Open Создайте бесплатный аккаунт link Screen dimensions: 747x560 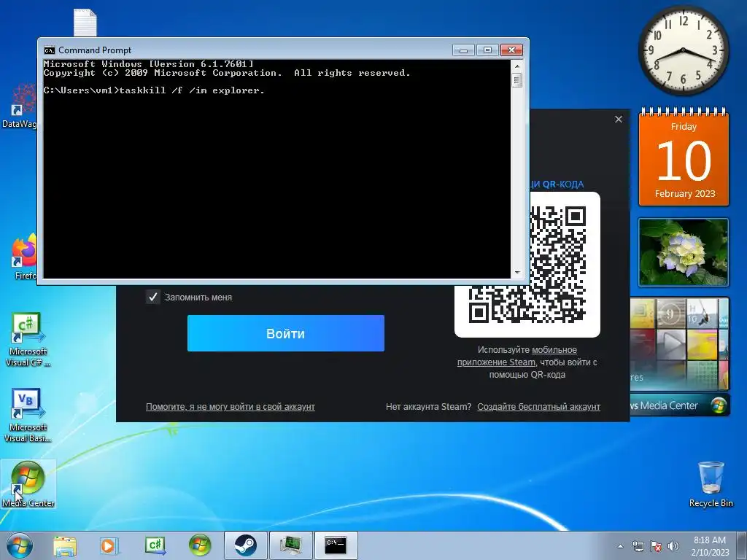(539, 407)
